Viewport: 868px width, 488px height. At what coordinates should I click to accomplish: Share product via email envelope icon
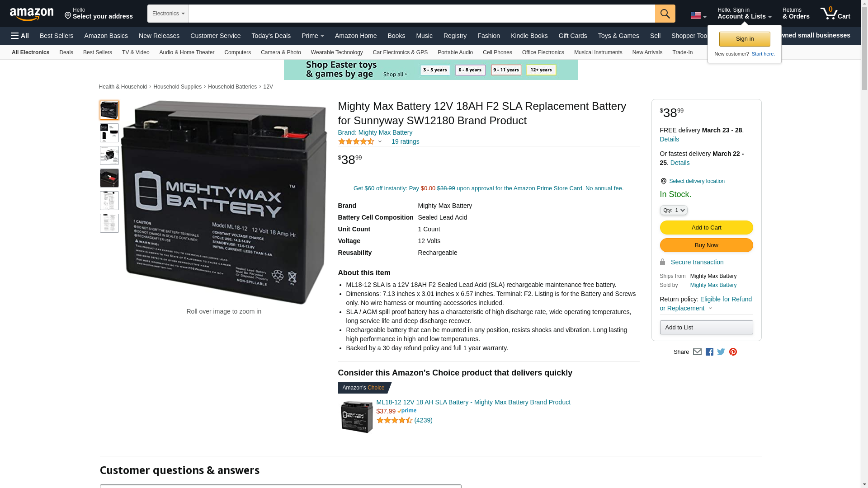(697, 352)
